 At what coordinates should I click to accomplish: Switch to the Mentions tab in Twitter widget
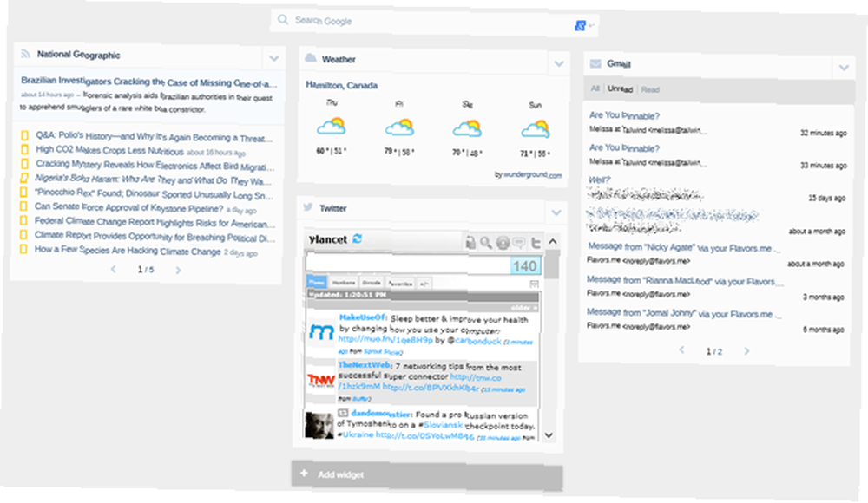(344, 283)
